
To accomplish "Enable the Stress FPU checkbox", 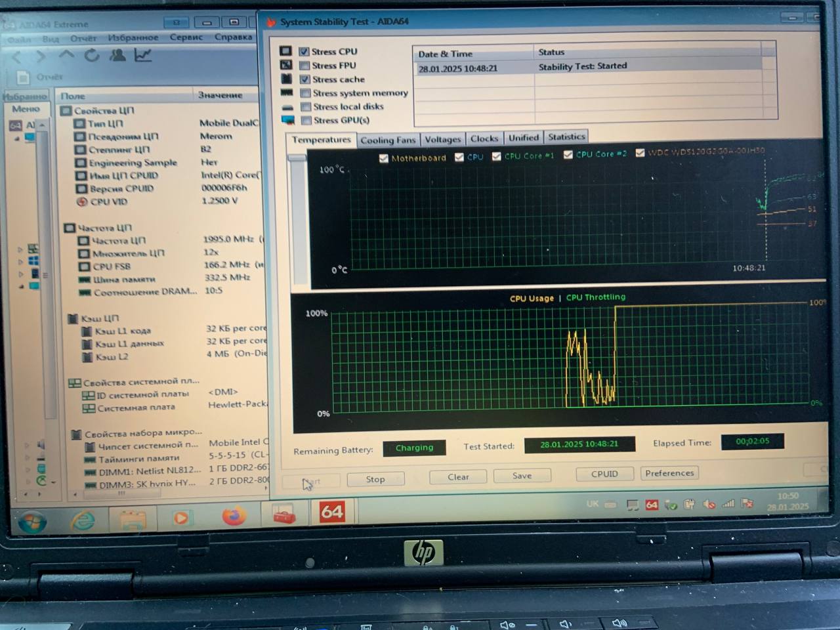I will (304, 65).
